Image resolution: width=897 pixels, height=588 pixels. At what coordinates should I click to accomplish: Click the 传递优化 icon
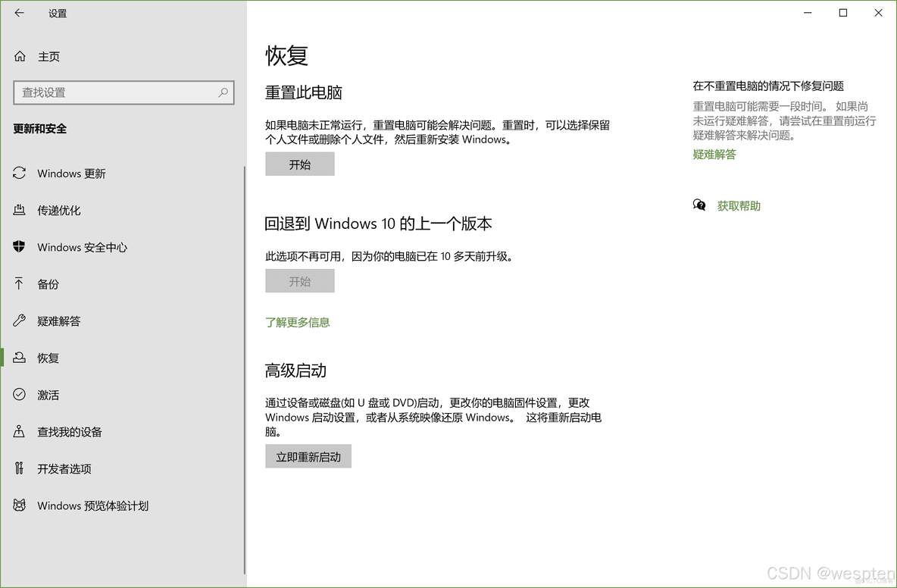[20, 210]
